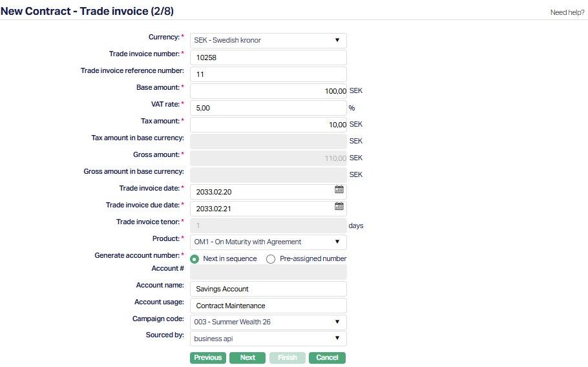
Task: Open calendar picker for Trade invoice due date
Action: 339,207
